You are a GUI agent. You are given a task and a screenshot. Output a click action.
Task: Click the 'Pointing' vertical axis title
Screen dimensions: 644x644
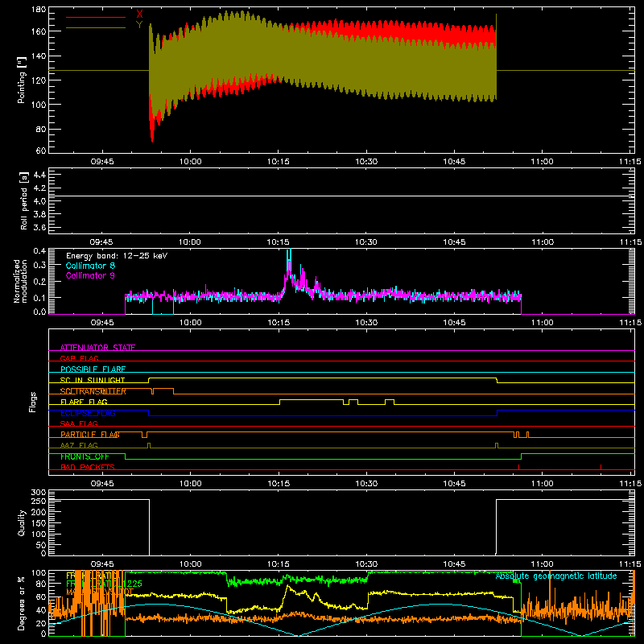[x=22, y=80]
